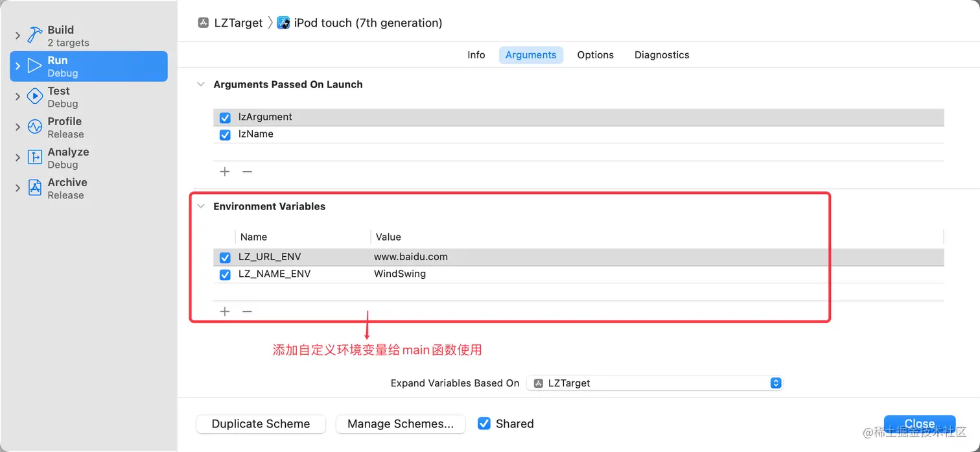Image resolution: width=980 pixels, height=452 pixels.
Task: Expand the Test action chevron
Action: point(17,97)
